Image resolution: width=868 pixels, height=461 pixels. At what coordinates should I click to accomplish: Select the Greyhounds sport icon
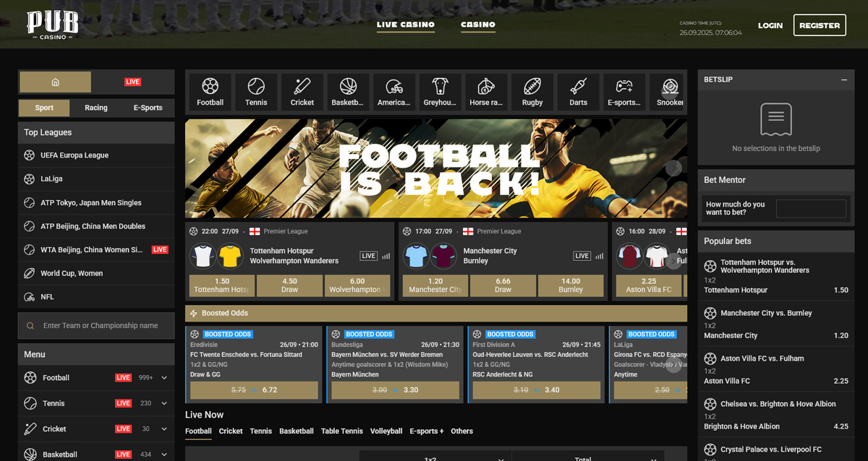click(440, 92)
